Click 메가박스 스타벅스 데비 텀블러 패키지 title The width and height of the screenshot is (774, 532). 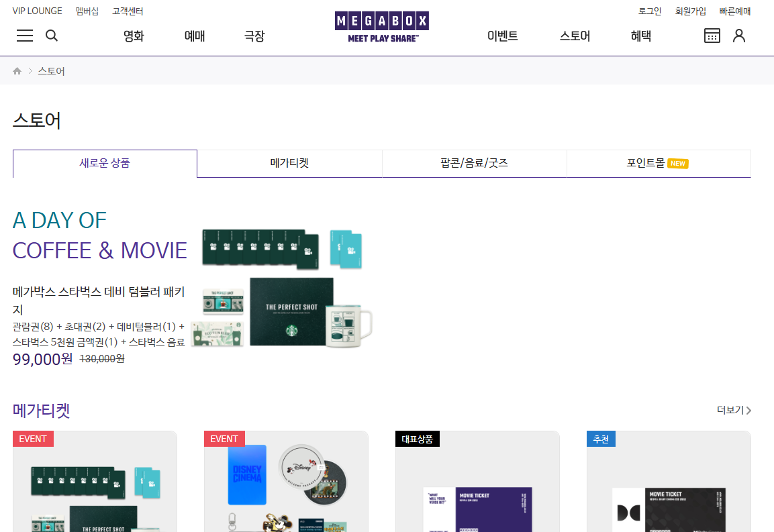pyautogui.click(x=99, y=301)
